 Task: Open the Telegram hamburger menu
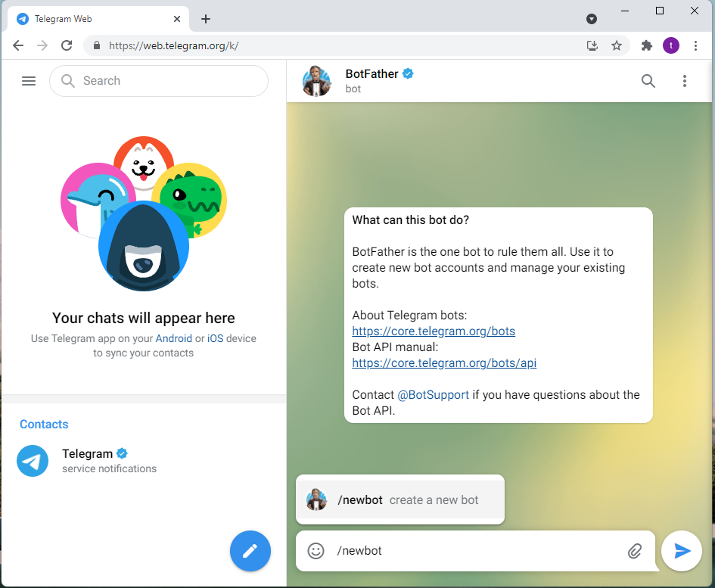(29, 81)
